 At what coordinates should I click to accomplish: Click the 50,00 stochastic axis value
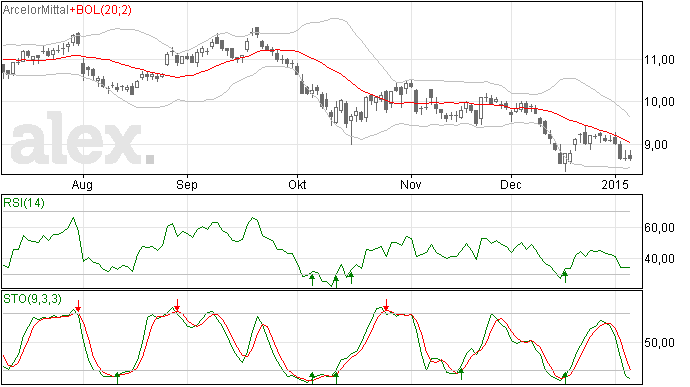(659, 343)
